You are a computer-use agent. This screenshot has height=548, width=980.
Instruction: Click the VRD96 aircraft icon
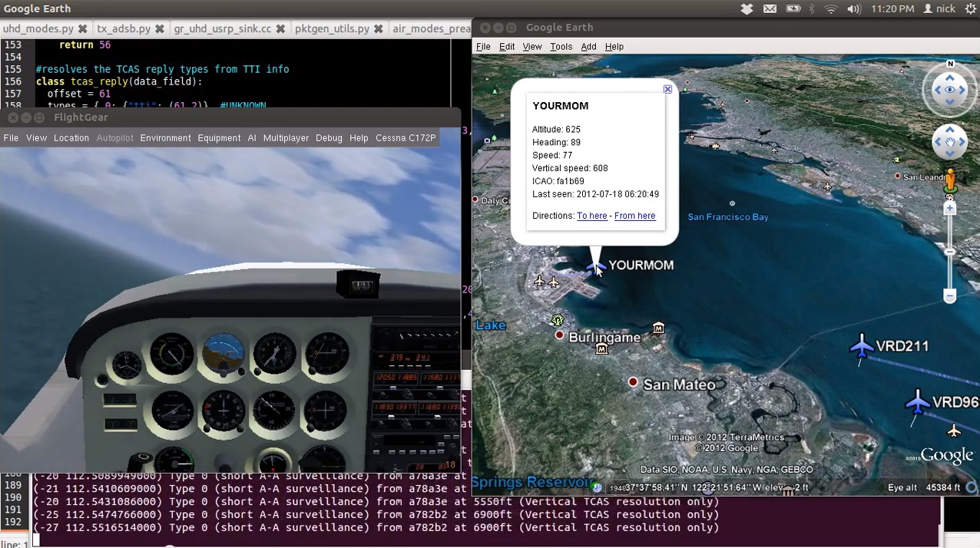click(918, 403)
